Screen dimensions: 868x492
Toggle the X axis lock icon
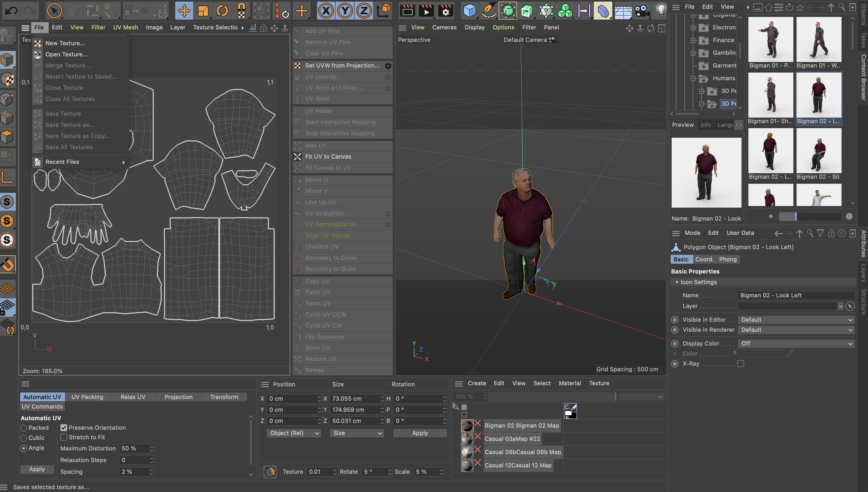point(326,11)
